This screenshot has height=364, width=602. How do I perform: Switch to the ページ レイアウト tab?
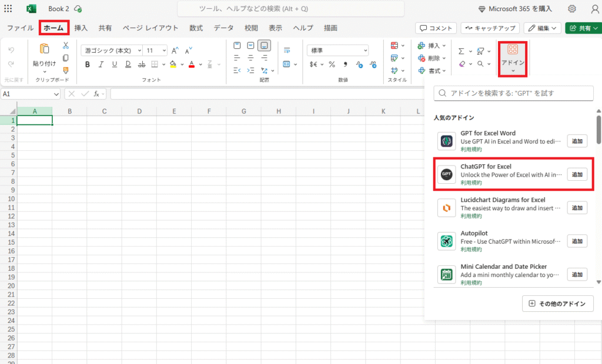150,28
